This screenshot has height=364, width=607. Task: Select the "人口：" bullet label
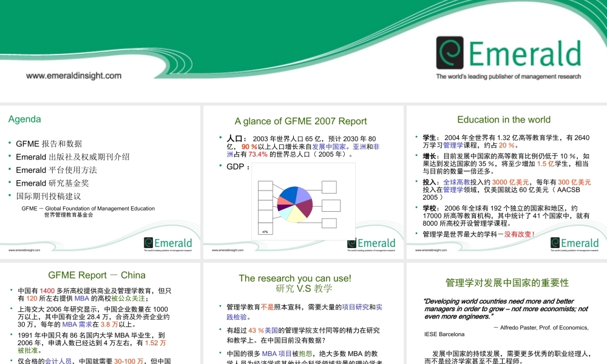(x=237, y=139)
